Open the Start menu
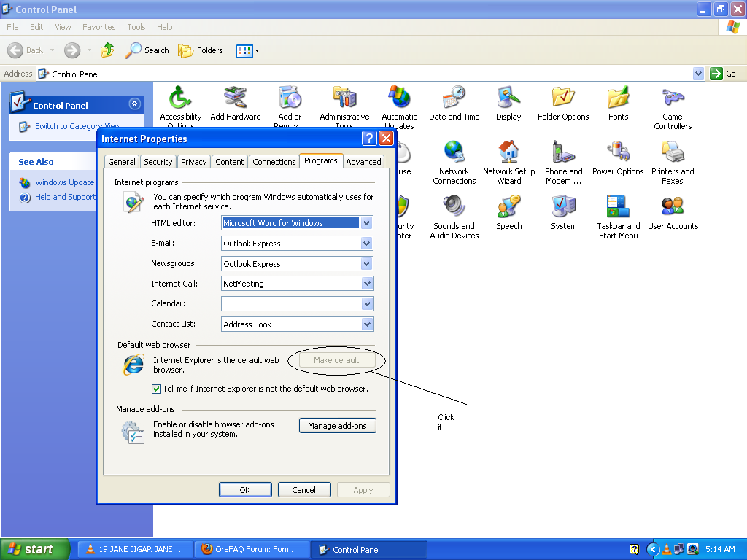 click(35, 549)
